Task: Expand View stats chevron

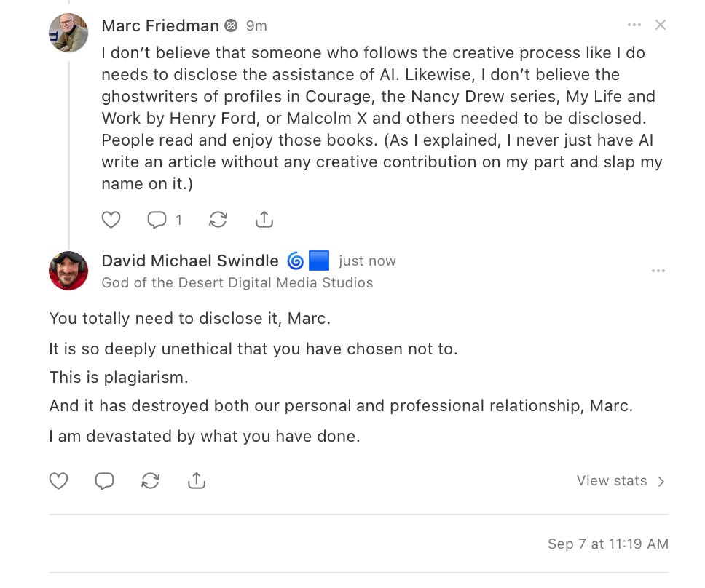Action: pos(661,482)
